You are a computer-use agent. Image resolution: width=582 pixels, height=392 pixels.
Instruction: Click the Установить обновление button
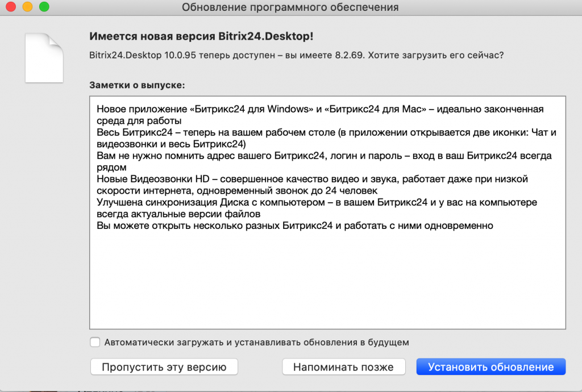click(490, 367)
